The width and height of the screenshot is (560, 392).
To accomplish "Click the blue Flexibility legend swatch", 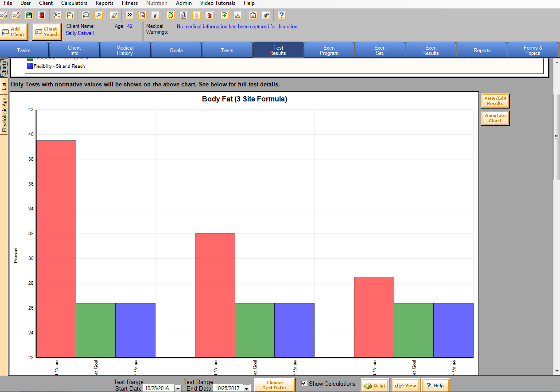I will [30, 66].
